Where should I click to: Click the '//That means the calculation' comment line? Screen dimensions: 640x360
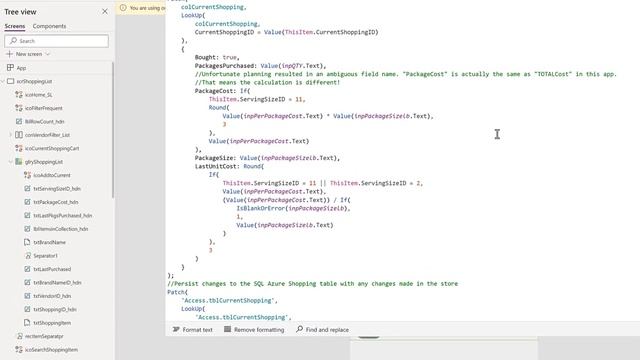point(267,82)
